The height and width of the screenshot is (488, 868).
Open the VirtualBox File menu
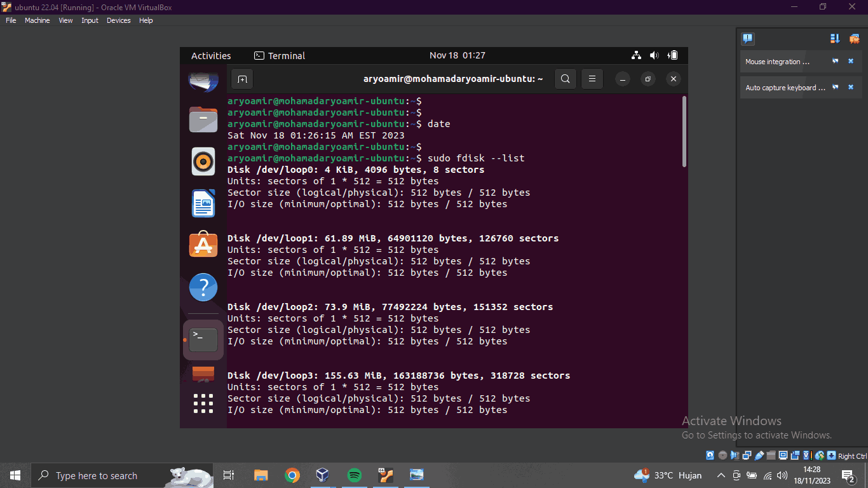point(11,20)
